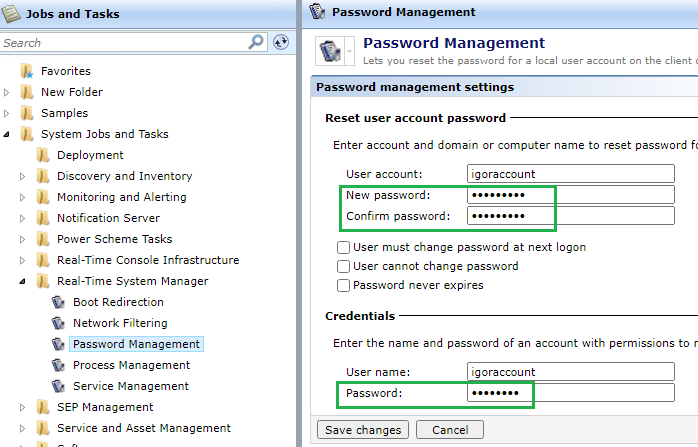Viewport: 698px width, 447px height.
Task: Tick Password never expires checkbox
Action: coord(343,285)
